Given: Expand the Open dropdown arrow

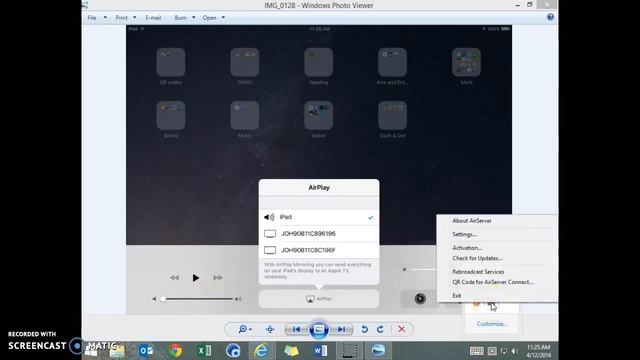Looking at the screenshot, I should coord(223,18).
